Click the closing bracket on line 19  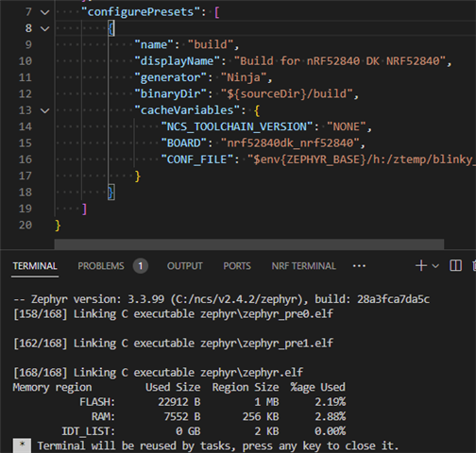click(84, 209)
